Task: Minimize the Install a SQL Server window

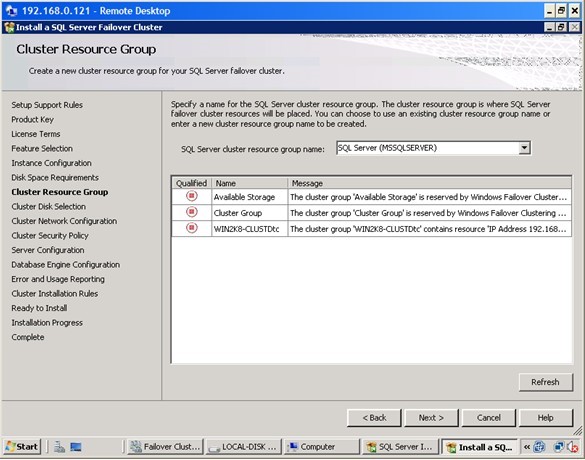Action: coord(549,27)
